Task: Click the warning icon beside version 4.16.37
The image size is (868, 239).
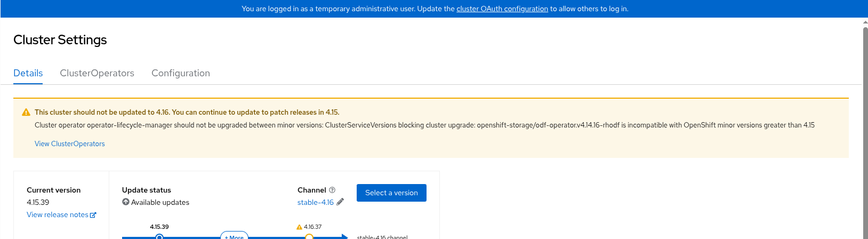Action: point(299,227)
